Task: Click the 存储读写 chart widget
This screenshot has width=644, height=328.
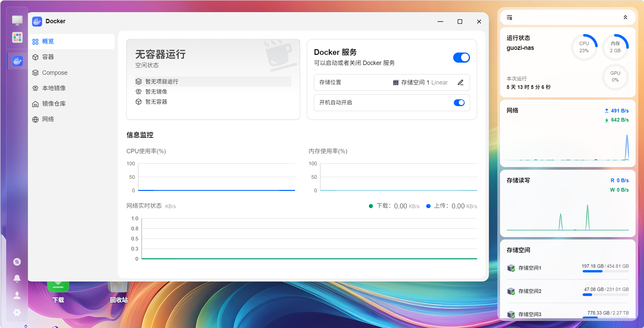Action: tap(568, 203)
